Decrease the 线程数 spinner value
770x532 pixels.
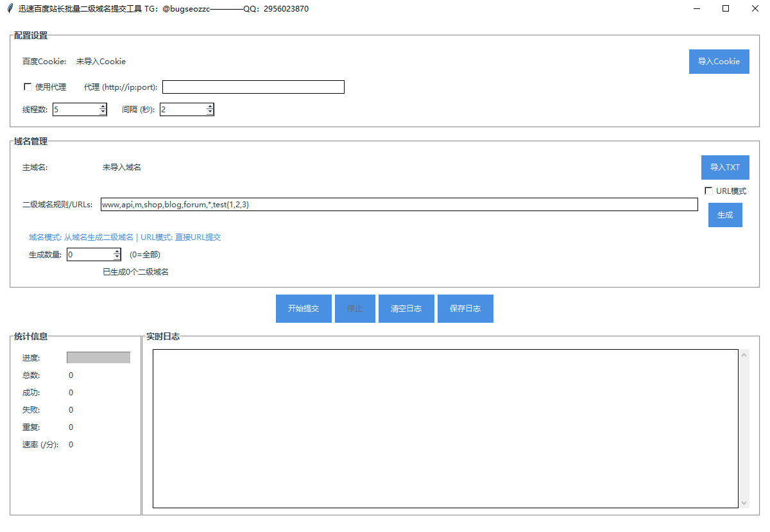(103, 112)
